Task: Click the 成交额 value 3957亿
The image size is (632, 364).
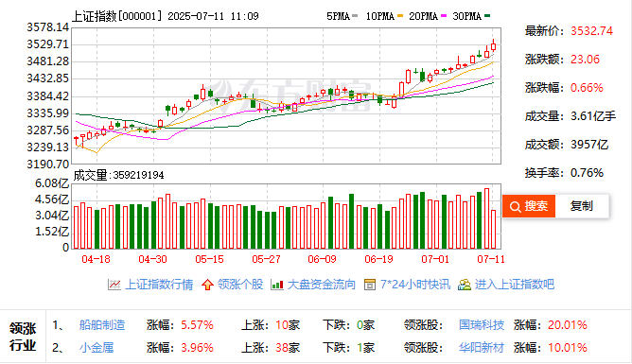Action: click(x=589, y=145)
